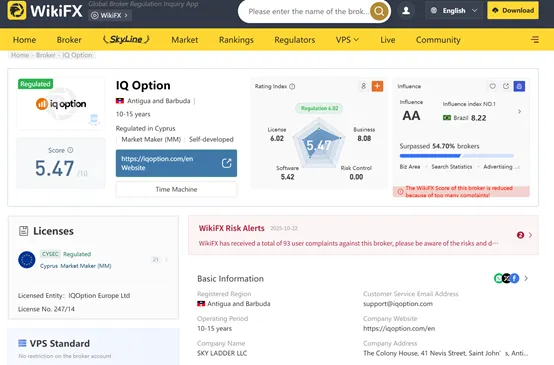Click the Licenses document icon
Viewport: 554px width, 365px height.
[x=23, y=231]
